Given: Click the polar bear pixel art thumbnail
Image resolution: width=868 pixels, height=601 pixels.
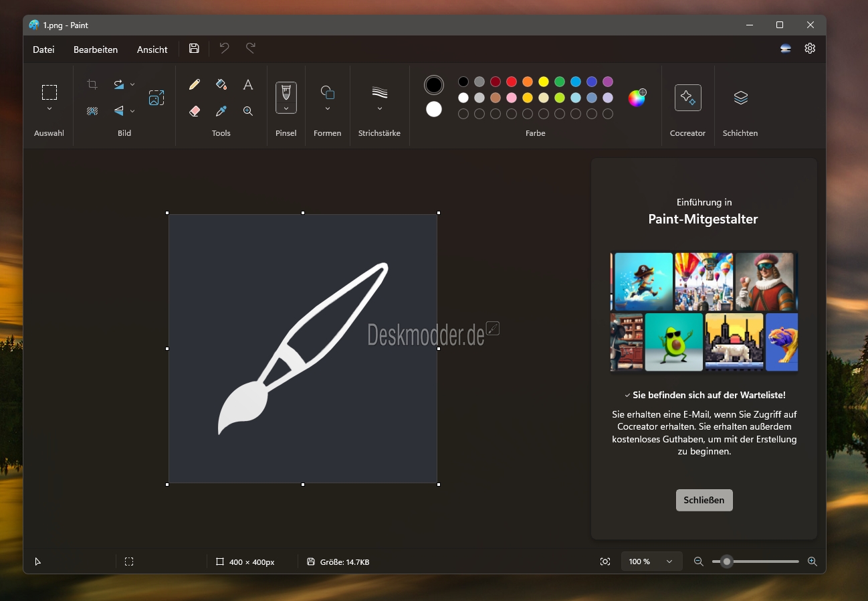Looking at the screenshot, I should coord(734,342).
